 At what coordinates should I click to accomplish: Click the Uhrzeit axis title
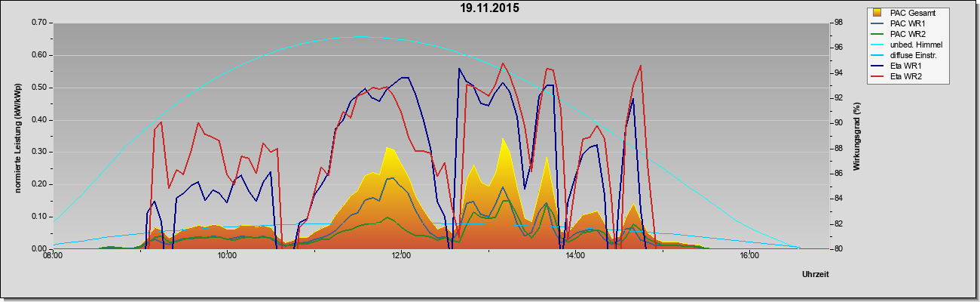pos(816,276)
